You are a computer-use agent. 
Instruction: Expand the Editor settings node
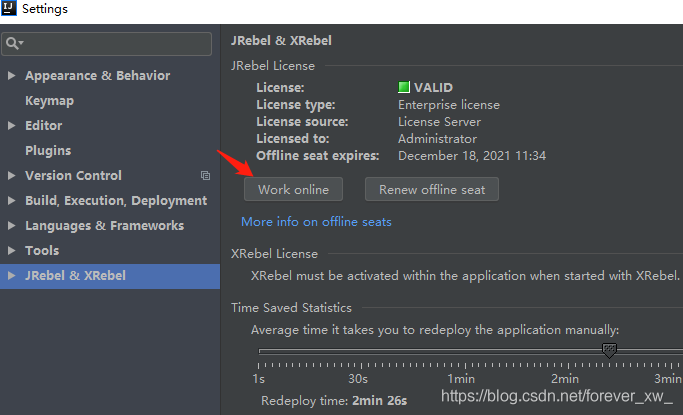point(12,126)
